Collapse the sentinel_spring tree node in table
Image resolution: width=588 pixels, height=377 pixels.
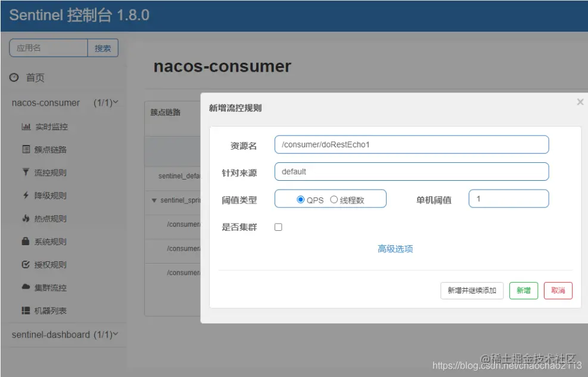click(x=154, y=201)
